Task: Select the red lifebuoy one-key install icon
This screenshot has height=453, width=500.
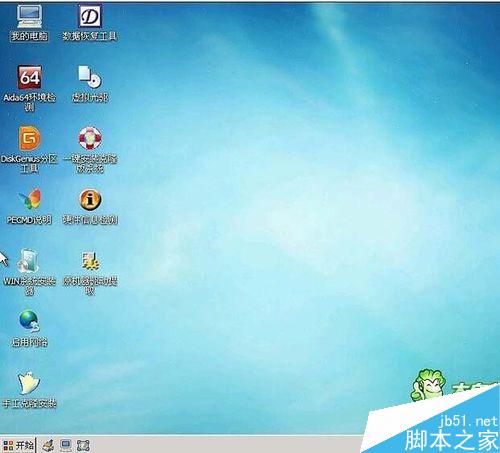Action: [x=90, y=138]
